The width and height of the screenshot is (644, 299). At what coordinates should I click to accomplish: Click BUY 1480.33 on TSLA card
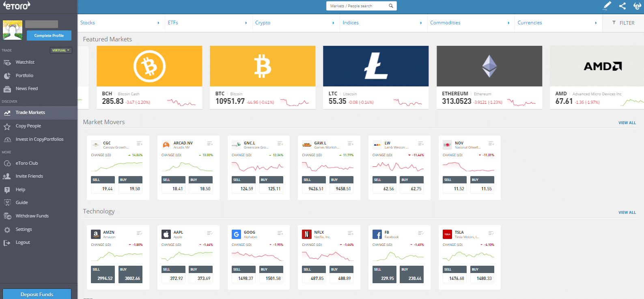pyautogui.click(x=482, y=274)
